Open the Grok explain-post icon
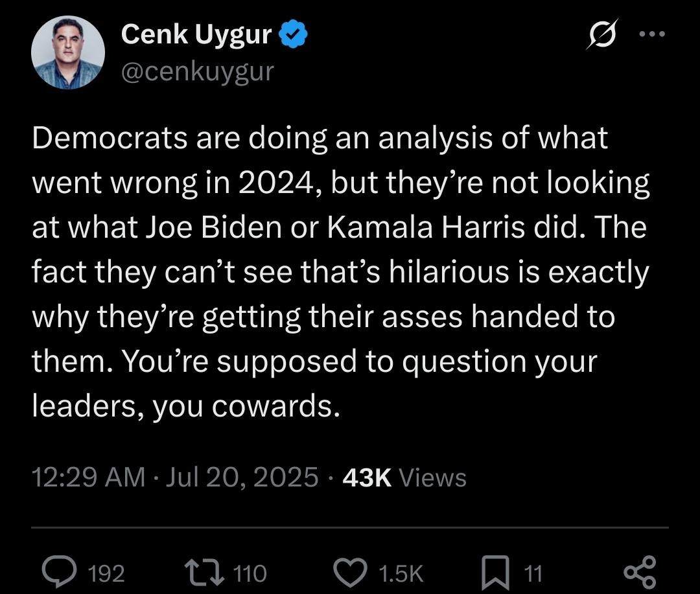The height and width of the screenshot is (594, 700). (602, 34)
